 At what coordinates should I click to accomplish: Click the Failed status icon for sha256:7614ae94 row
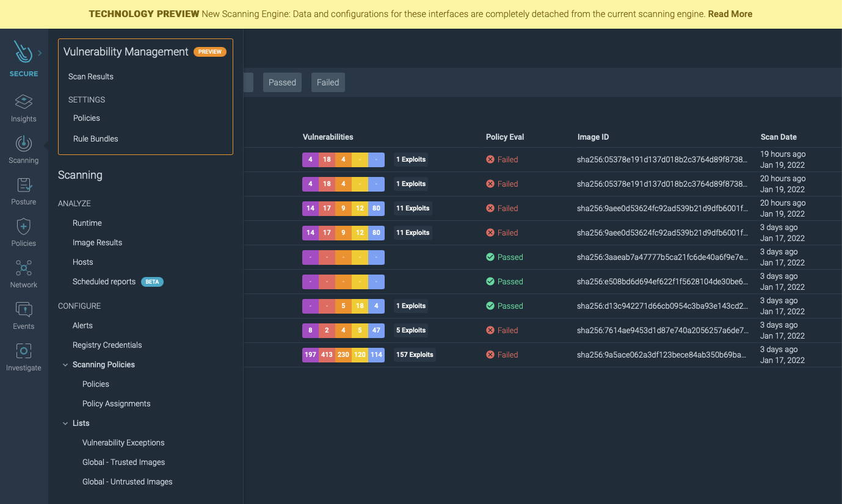tap(490, 330)
